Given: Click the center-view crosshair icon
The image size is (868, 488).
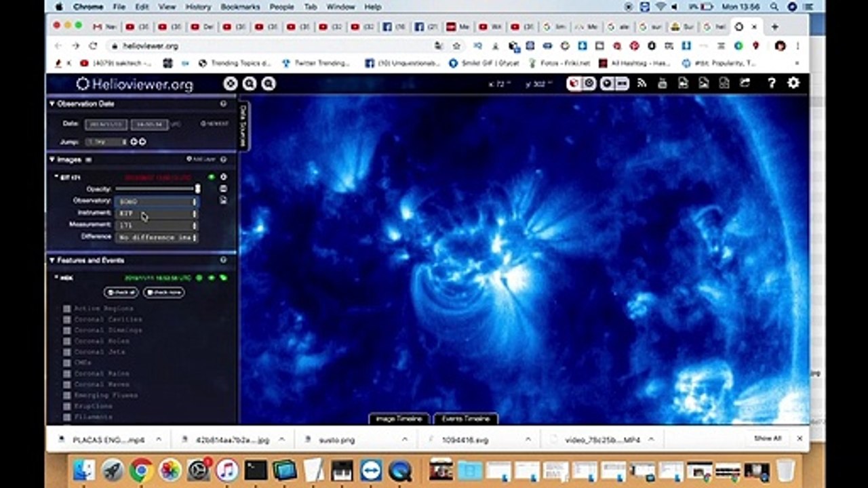Looking at the screenshot, I should coord(231,83).
